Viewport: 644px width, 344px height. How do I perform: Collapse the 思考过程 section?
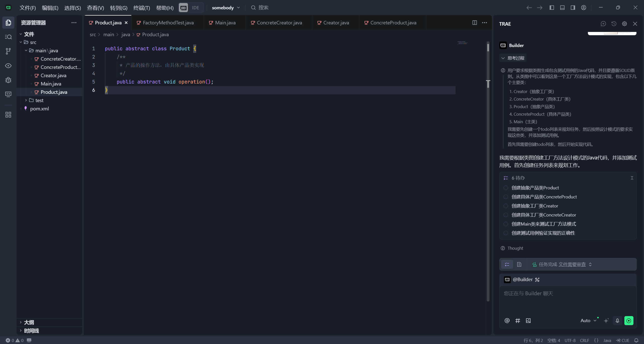512,58
